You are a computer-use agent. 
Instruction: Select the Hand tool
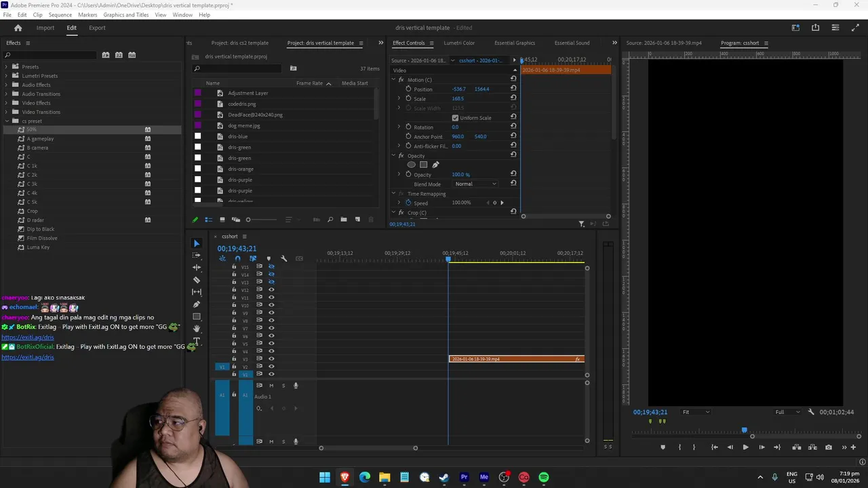(197, 329)
